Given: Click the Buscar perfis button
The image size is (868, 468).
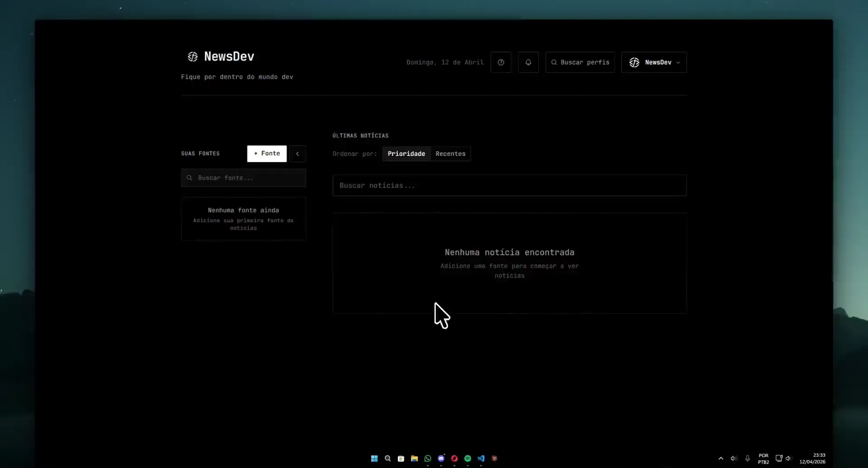Looking at the screenshot, I should click(580, 62).
